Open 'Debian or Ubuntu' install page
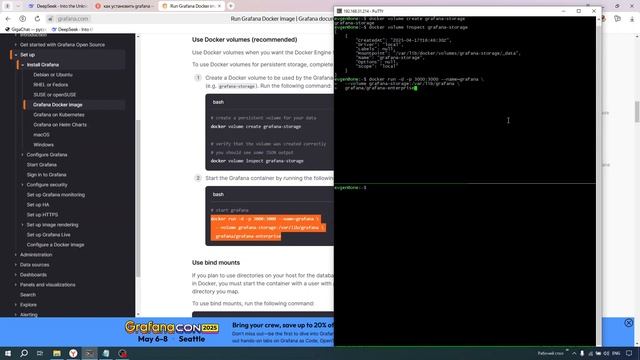This screenshot has height=360, width=640. pos(53,75)
